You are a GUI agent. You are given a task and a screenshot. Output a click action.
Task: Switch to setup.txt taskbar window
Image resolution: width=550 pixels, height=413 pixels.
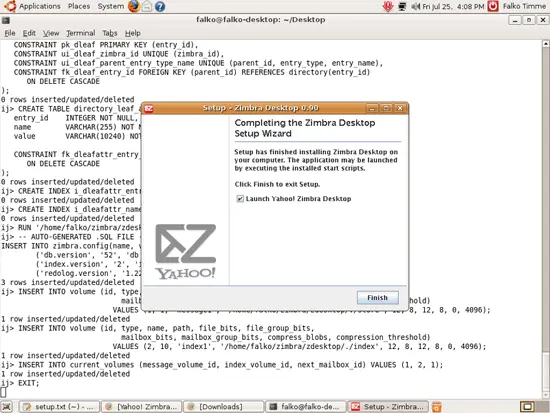tap(59, 407)
